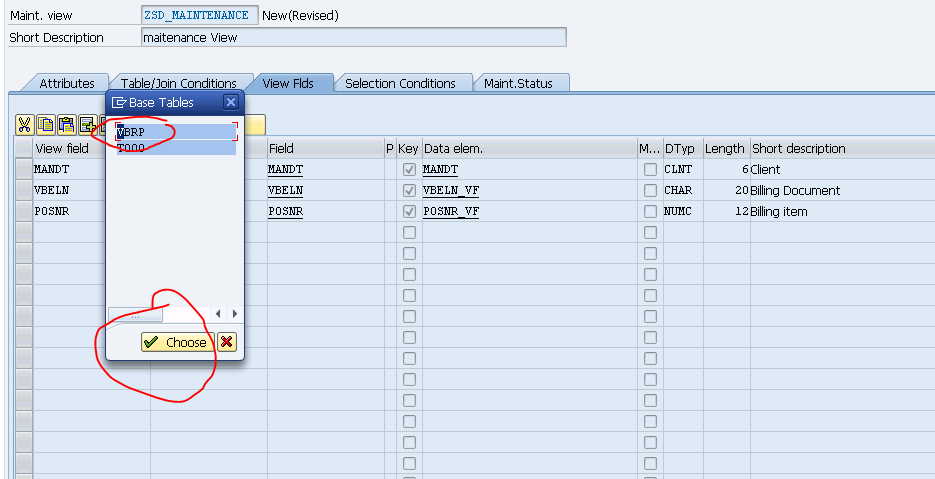Screen dimensions: 935x479
Task: Click the Length column header
Action: tap(726, 148)
